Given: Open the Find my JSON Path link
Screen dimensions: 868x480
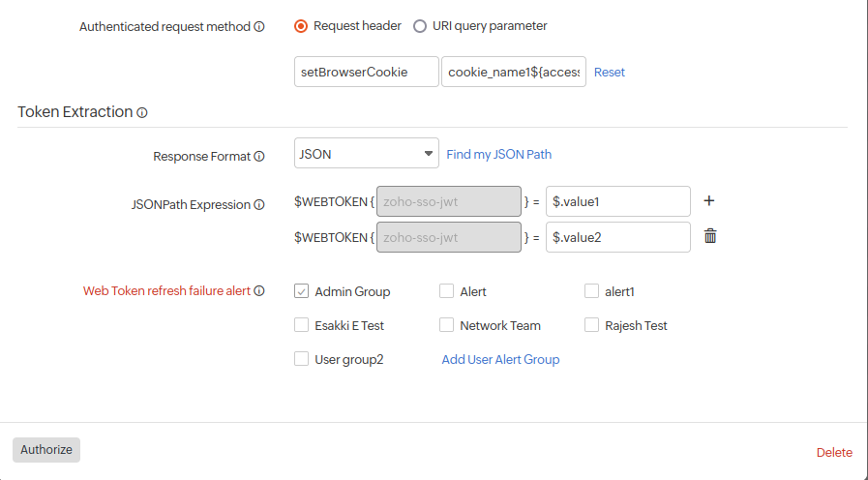Looking at the screenshot, I should coord(498,154).
